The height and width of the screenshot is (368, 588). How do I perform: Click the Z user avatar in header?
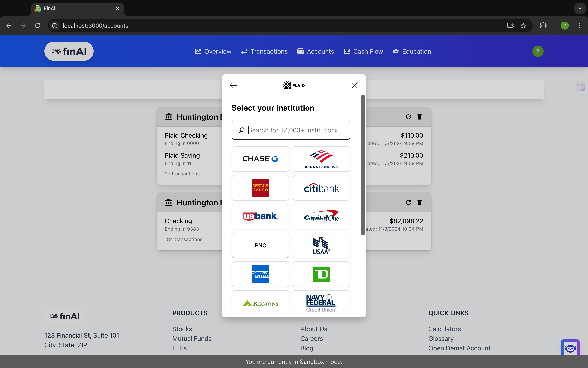click(x=538, y=51)
